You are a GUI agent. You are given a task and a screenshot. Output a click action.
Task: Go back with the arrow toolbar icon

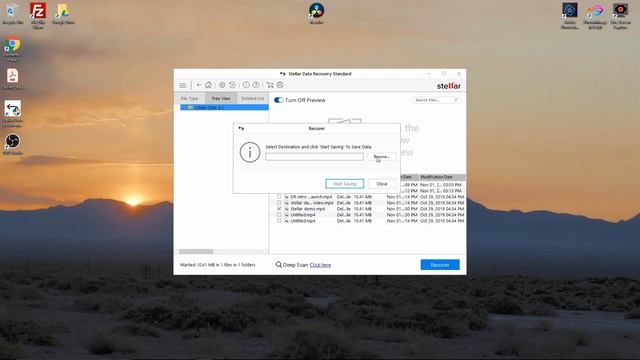point(199,85)
